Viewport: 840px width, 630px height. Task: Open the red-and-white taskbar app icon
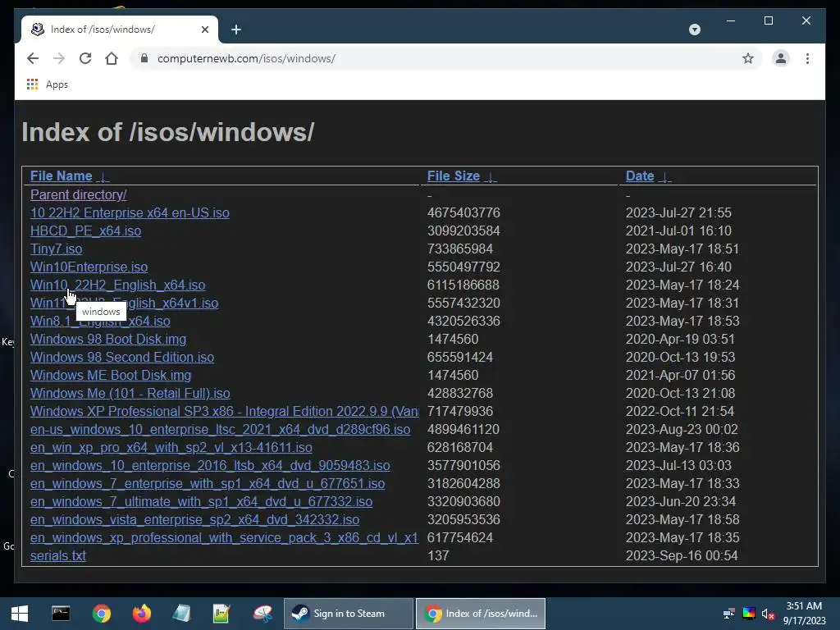[262, 614]
